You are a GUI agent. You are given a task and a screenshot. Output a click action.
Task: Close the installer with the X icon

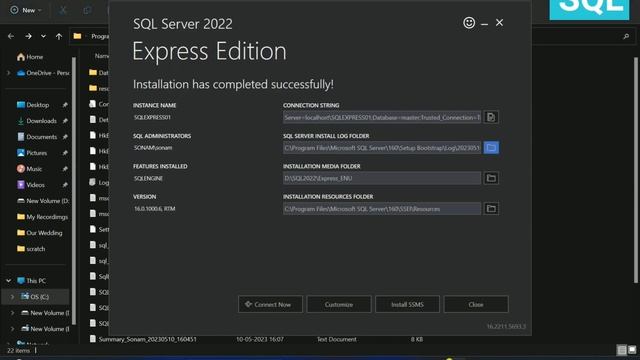pyautogui.click(x=499, y=23)
